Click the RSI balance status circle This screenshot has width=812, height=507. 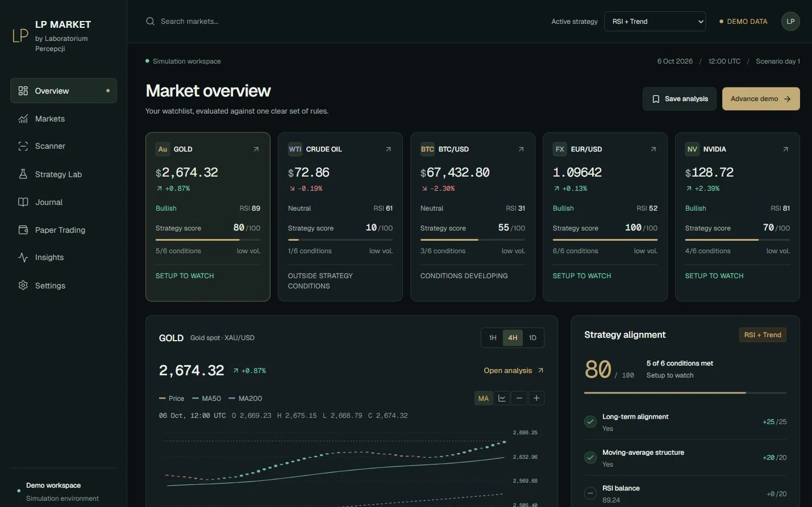[590, 493]
